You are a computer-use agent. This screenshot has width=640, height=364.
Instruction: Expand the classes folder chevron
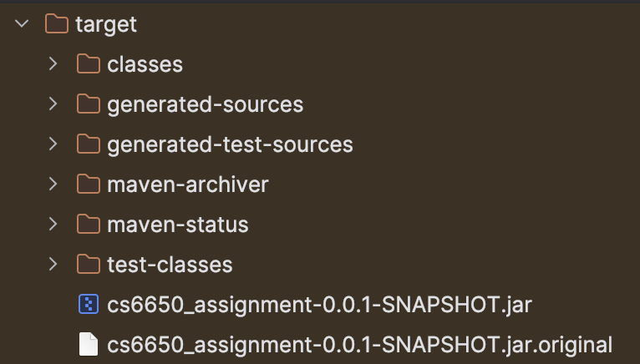(53, 64)
